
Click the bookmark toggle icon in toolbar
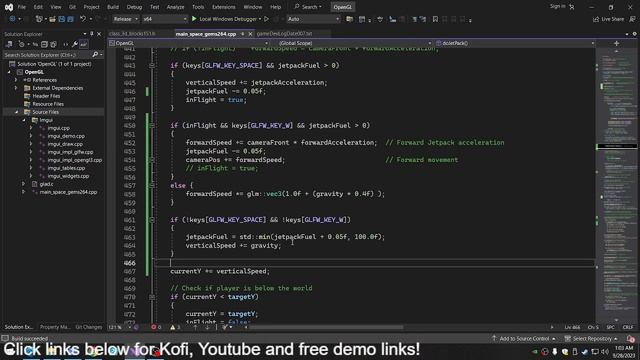[x=435, y=19]
